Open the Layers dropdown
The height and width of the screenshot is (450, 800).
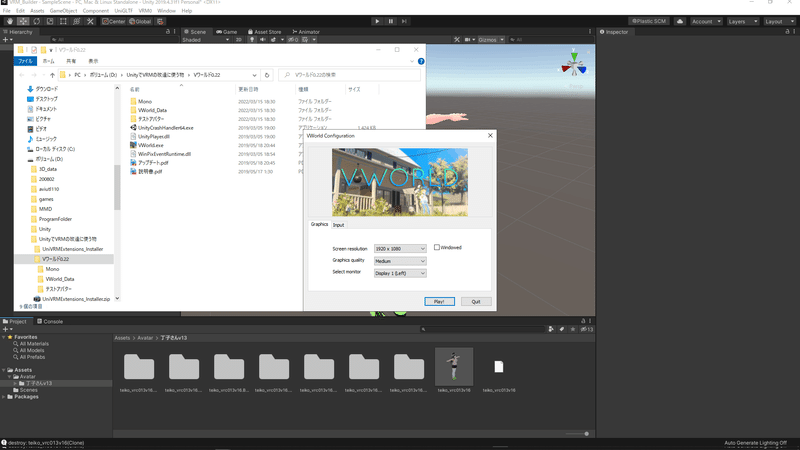742,21
